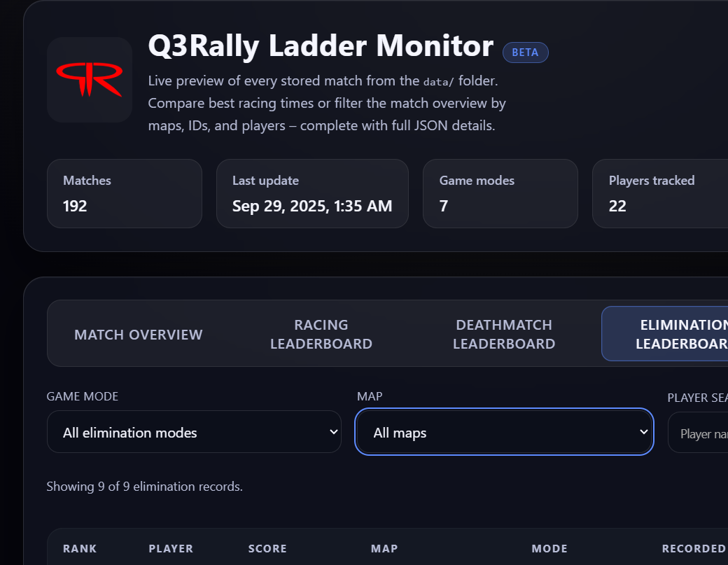728x565 pixels.
Task: Select the Matches stat card showing 192
Action: coord(124,193)
